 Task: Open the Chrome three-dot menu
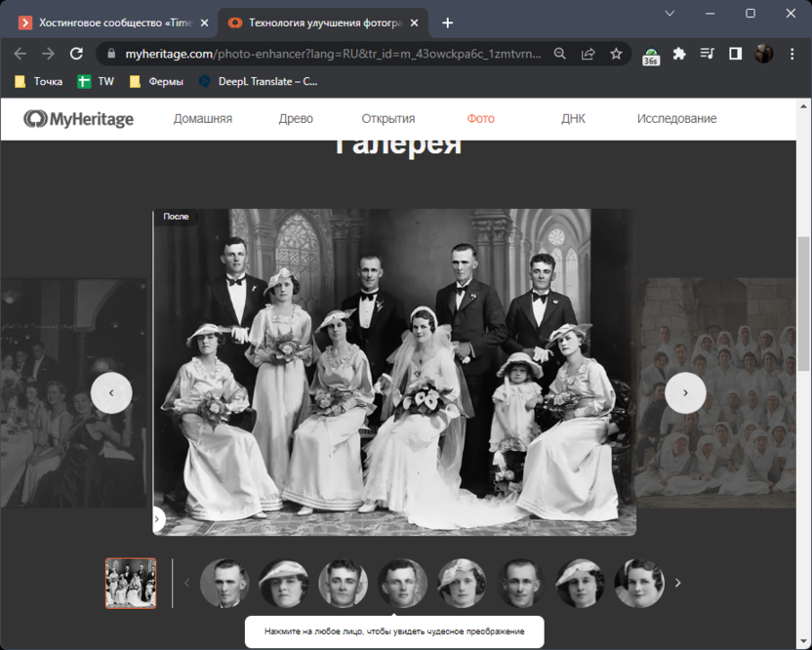tap(792, 54)
